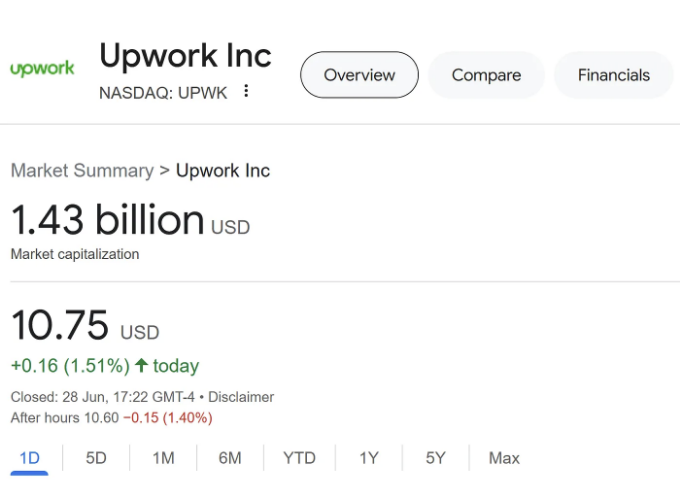This screenshot has width=680, height=480.
Task: Switch to the Compare tab
Action: click(x=486, y=75)
